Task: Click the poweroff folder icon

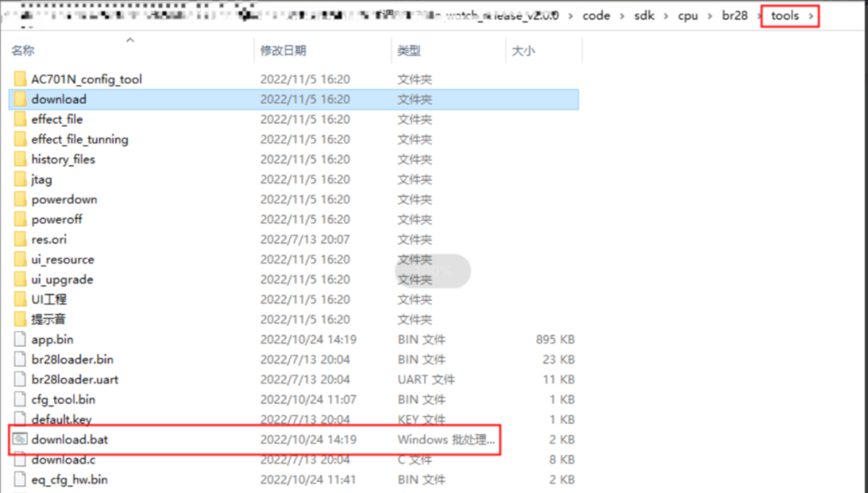Action: tap(20, 219)
